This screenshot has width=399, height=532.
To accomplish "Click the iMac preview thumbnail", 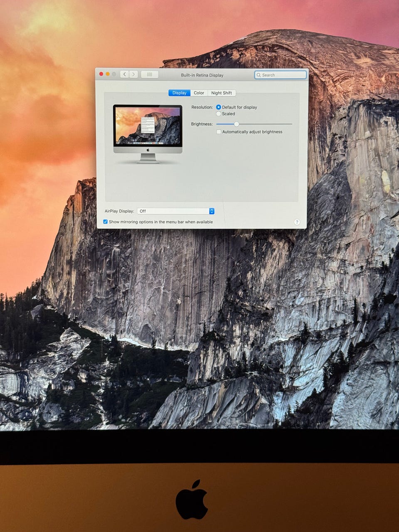I will [x=148, y=133].
